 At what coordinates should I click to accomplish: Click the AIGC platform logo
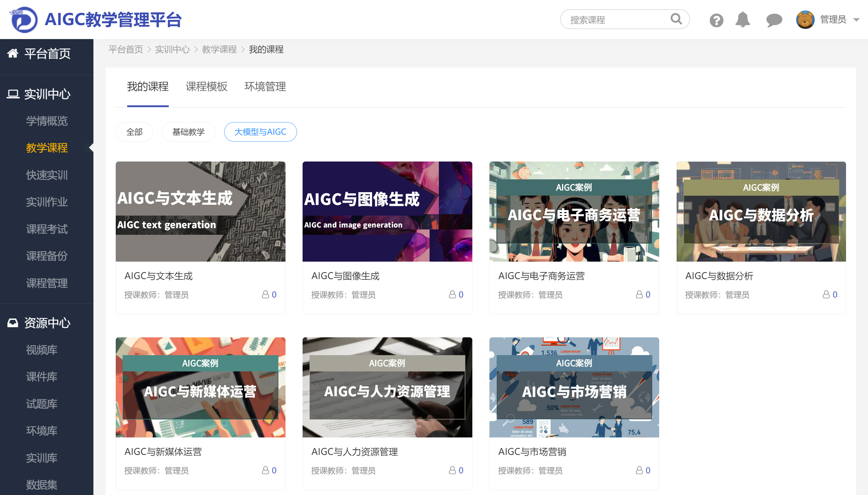24,20
